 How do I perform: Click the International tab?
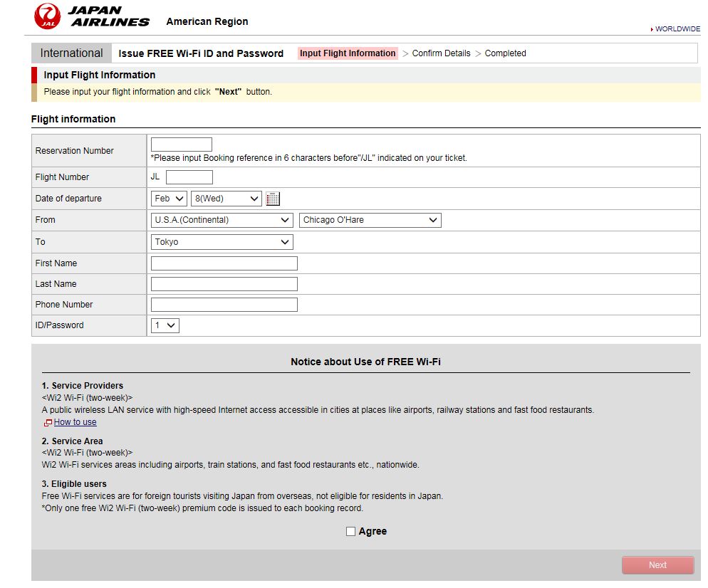point(71,53)
